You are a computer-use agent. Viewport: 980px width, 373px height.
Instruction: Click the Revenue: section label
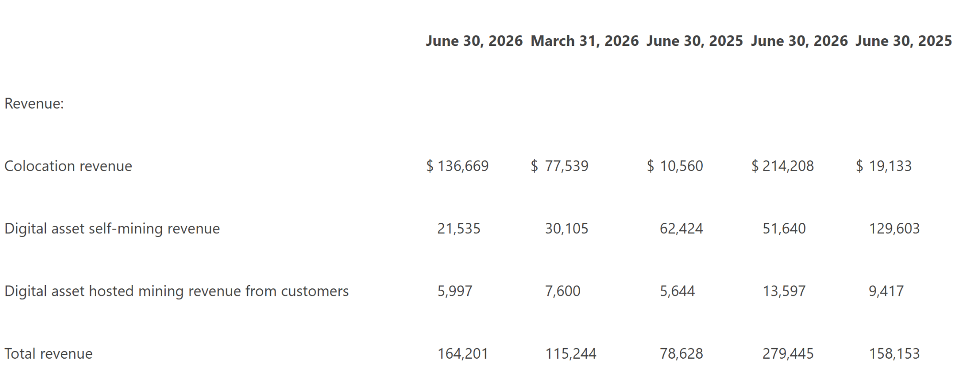(x=34, y=104)
